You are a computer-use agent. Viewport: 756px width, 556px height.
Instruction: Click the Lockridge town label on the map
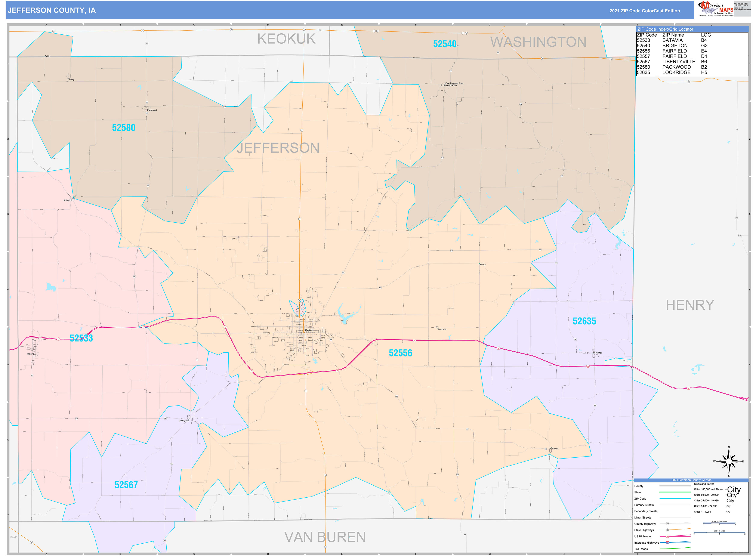[x=598, y=353]
